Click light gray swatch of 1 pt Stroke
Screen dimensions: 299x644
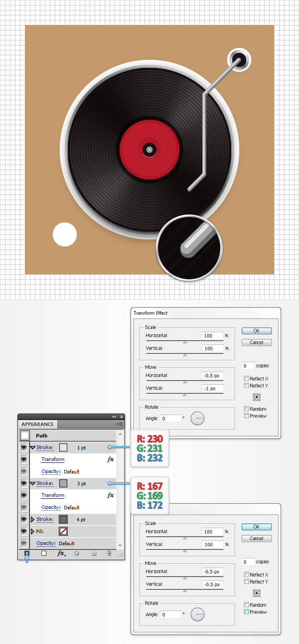point(63,447)
